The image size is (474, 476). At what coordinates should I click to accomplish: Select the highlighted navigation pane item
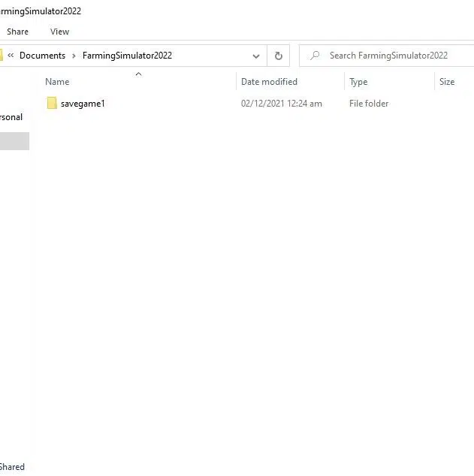click(14, 141)
